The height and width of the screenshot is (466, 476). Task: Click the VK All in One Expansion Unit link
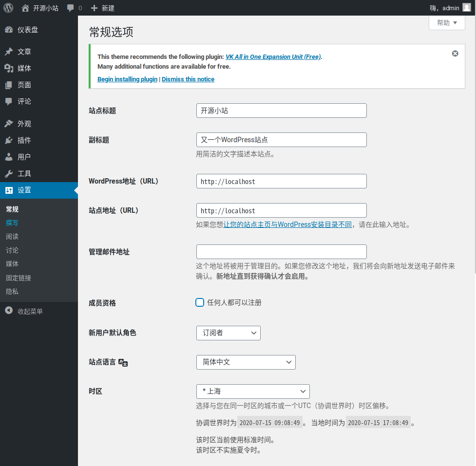click(x=273, y=57)
